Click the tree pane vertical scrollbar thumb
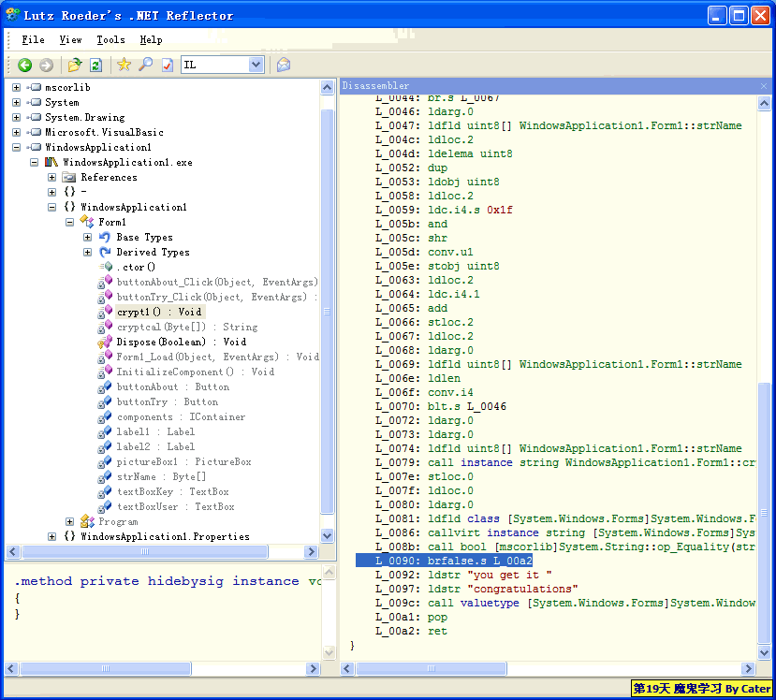Image resolution: width=776 pixels, height=700 pixels. (327, 312)
